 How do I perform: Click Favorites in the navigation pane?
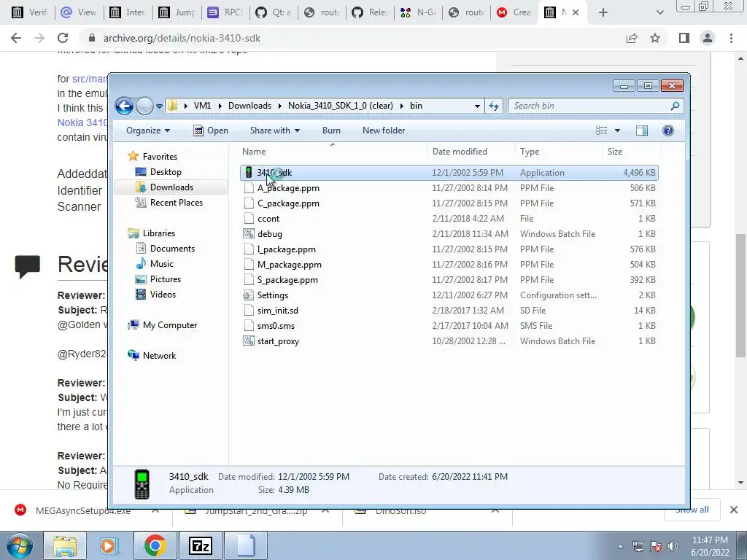[160, 156]
